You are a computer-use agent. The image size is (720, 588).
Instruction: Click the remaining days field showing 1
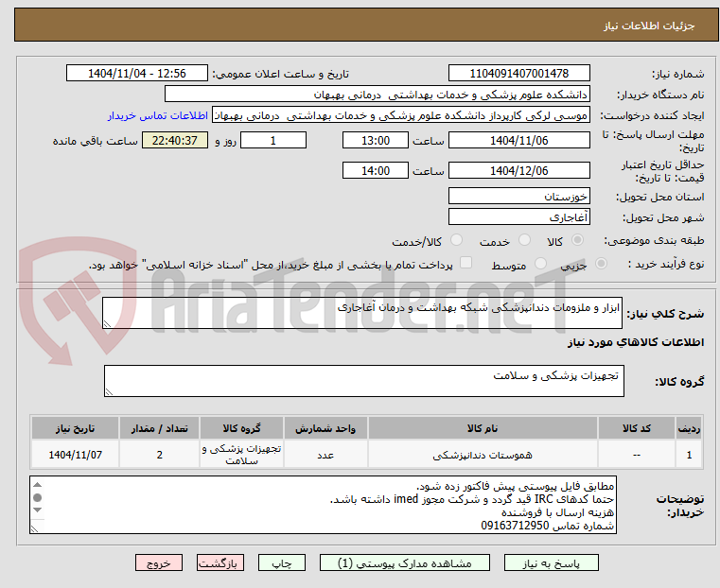[273, 140]
